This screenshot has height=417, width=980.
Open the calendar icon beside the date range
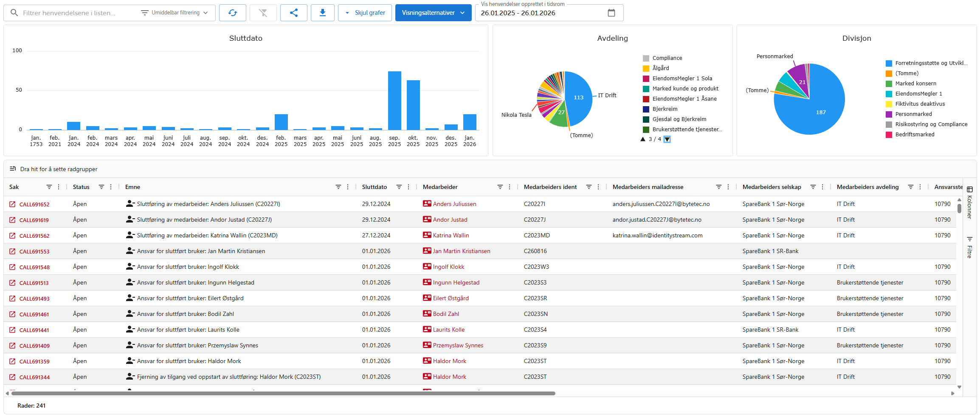(611, 13)
